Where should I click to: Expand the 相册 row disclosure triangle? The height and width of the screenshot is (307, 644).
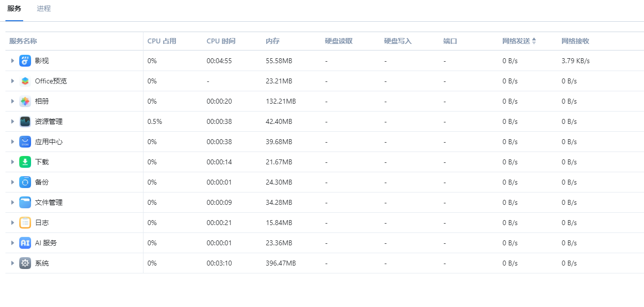pyautogui.click(x=13, y=101)
